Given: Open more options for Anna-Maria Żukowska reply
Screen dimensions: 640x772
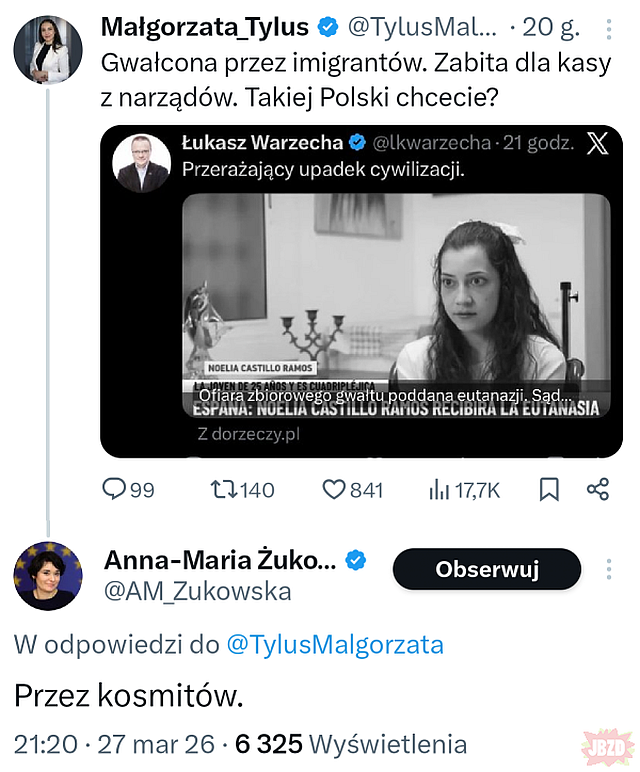Looking at the screenshot, I should click(x=610, y=569).
